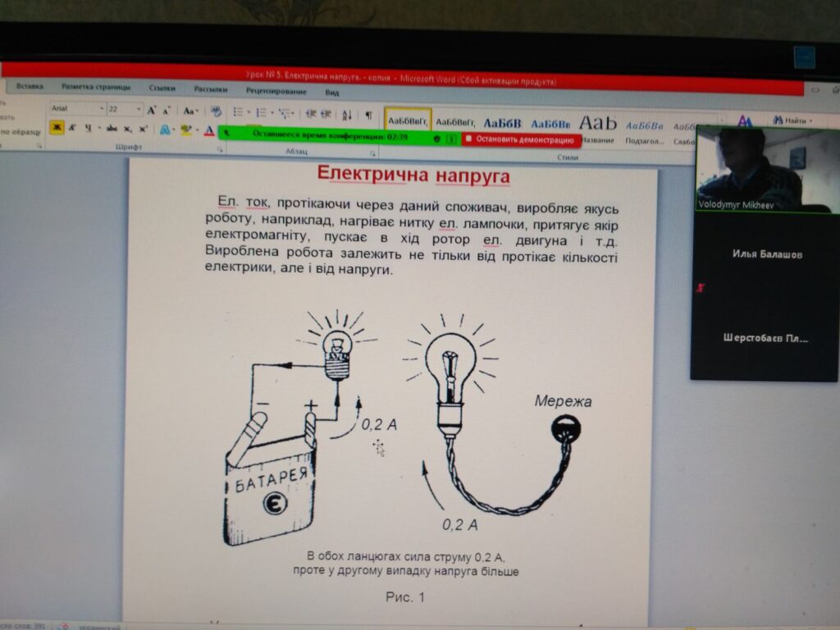Toggle bold formatting in Font group

tap(57, 127)
